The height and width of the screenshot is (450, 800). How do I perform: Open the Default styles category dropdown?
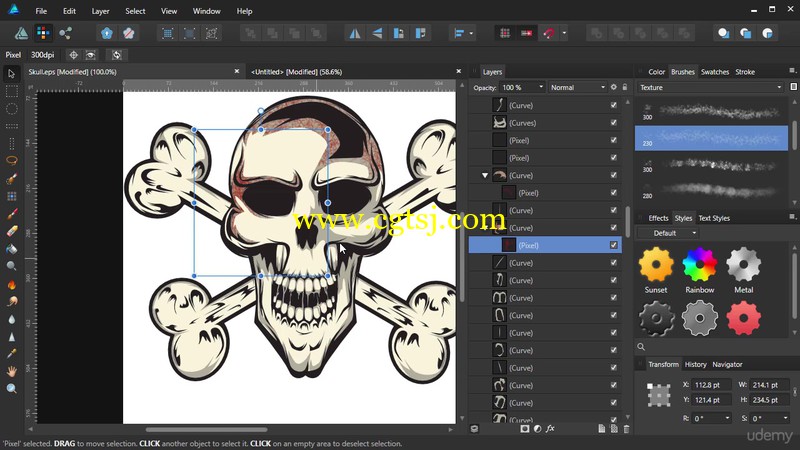pyautogui.click(x=668, y=233)
